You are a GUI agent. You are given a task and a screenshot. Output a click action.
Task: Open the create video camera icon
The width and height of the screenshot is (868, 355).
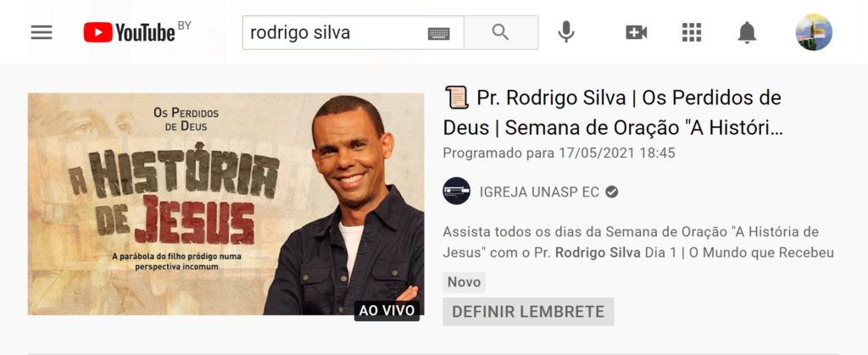(636, 33)
